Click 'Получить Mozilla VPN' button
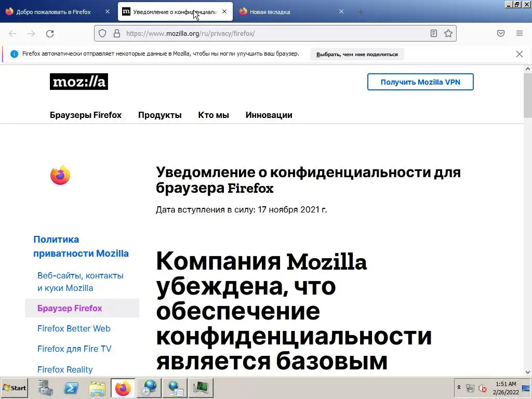 tap(420, 82)
